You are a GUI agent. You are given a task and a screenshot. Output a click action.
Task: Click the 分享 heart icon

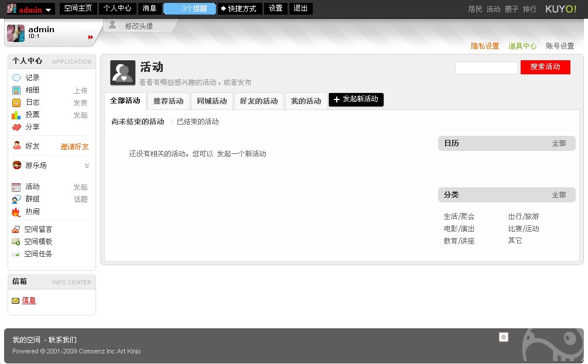[x=16, y=128]
